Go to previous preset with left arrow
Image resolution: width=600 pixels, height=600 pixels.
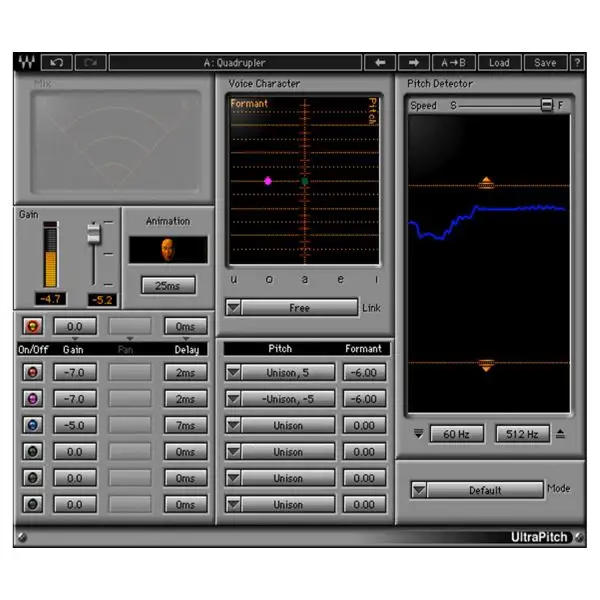click(379, 62)
